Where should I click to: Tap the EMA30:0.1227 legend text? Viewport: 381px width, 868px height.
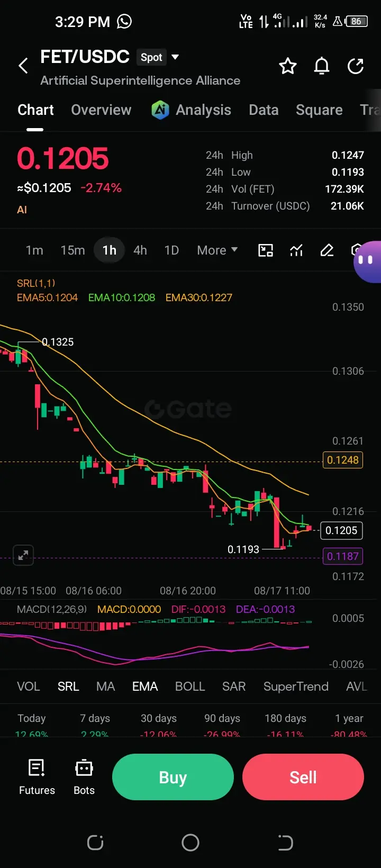(x=199, y=297)
